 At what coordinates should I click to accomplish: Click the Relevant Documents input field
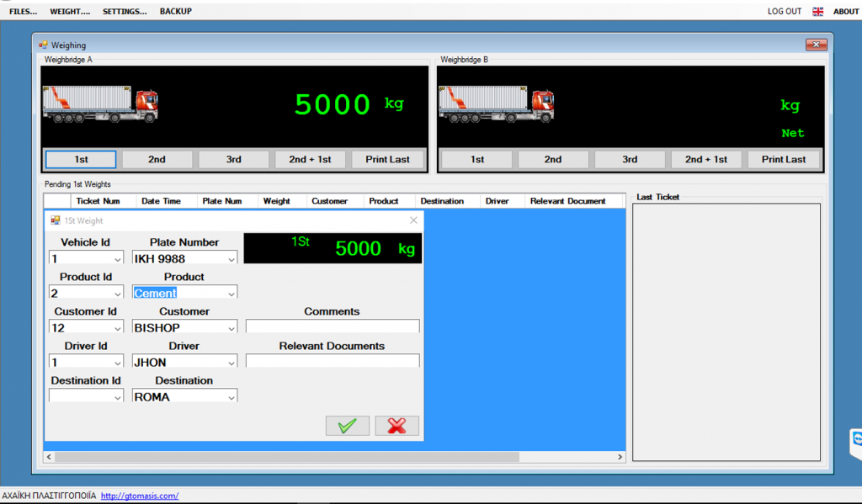coord(332,361)
